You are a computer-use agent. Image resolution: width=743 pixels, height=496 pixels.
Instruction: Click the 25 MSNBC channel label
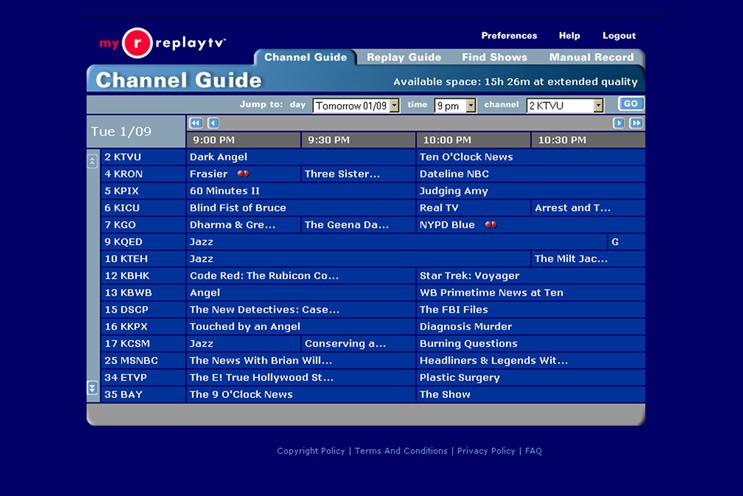tap(143, 361)
